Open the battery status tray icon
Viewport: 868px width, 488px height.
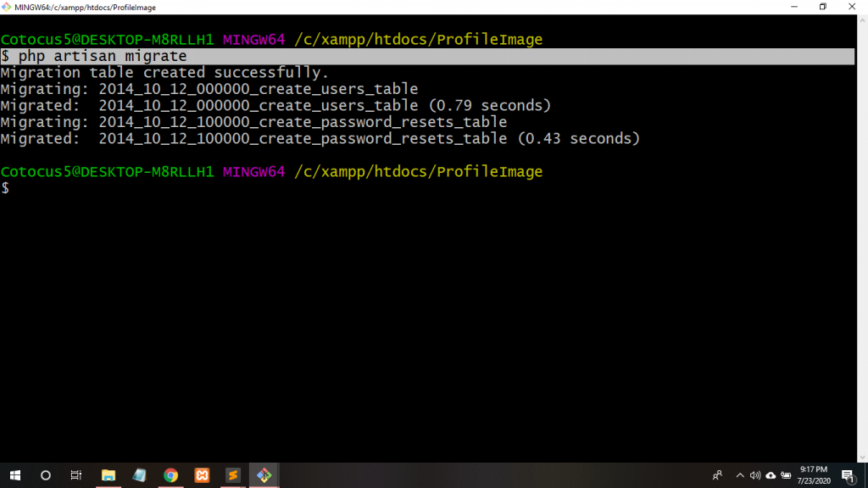point(786,475)
